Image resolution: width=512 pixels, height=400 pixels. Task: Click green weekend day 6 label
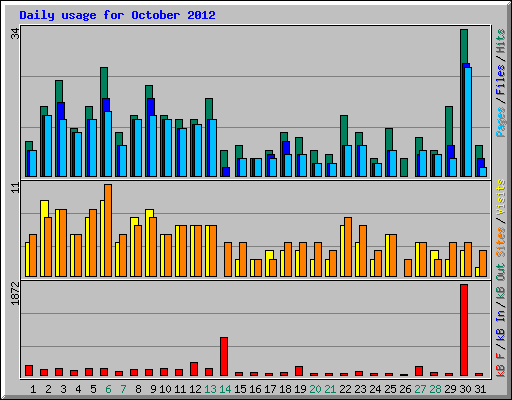(x=108, y=389)
